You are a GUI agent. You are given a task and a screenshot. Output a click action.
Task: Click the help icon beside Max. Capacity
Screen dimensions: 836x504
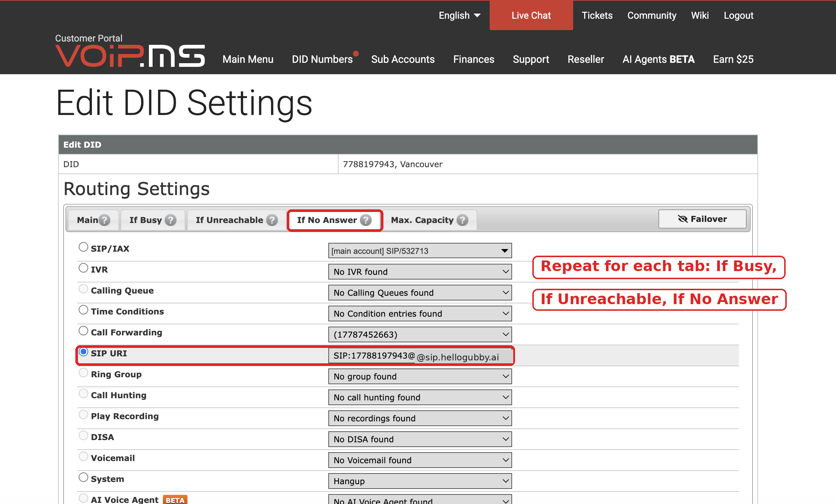(462, 220)
